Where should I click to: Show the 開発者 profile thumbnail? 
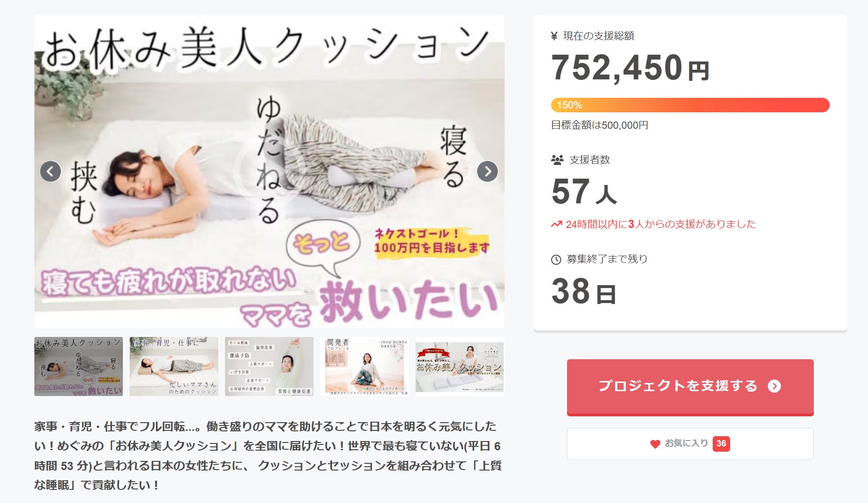(x=364, y=366)
